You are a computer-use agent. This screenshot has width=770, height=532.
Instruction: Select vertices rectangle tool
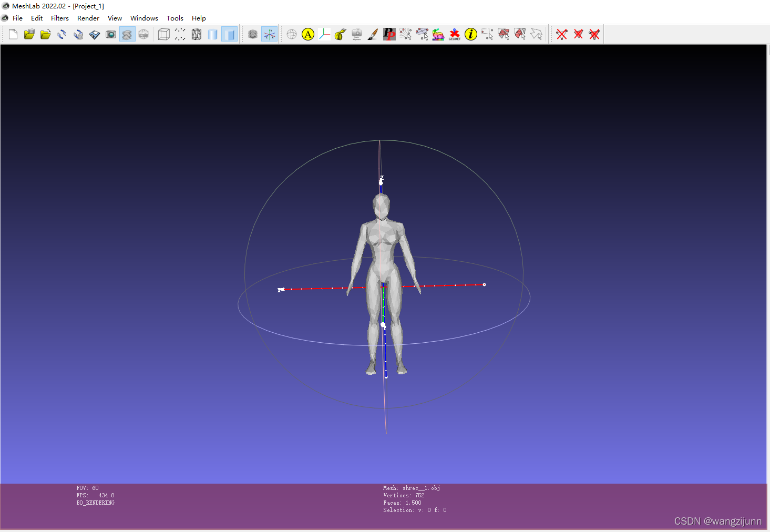pyautogui.click(x=487, y=35)
